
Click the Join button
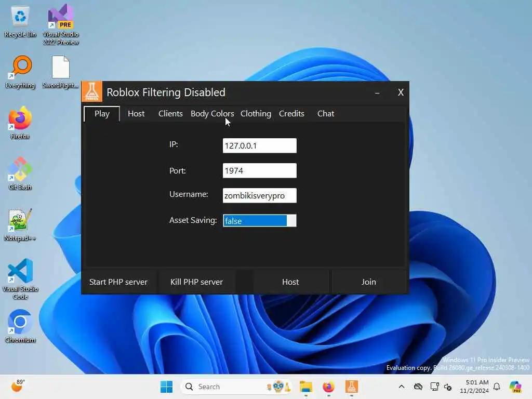click(369, 282)
